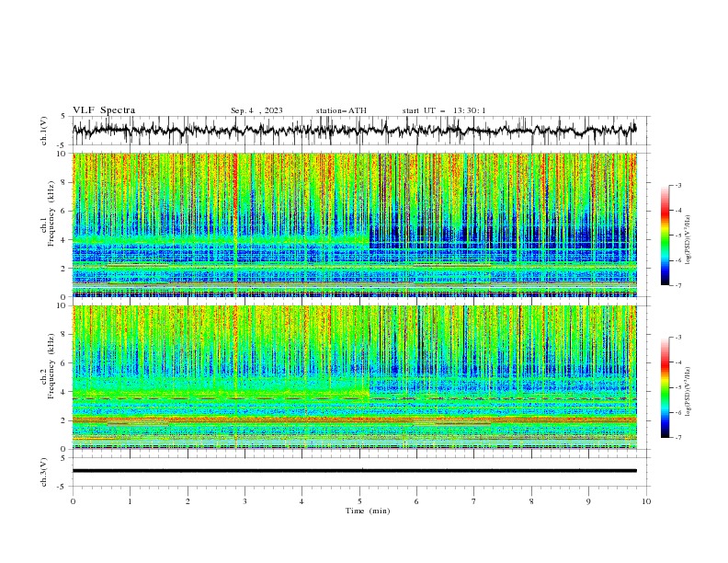Click the ch.2 'Frequency (kHz)' axis label

coord(51,366)
